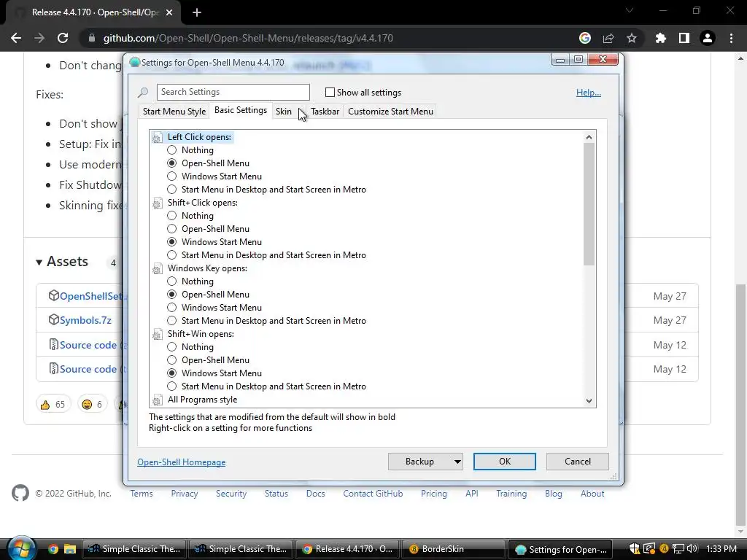Collapse the Assets section triangle
The image size is (747, 560).
pos(39,262)
